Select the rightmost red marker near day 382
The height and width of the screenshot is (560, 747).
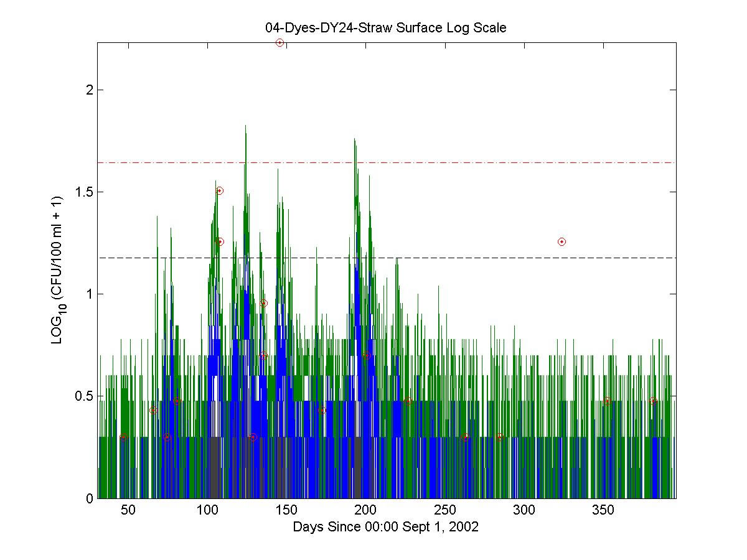(x=653, y=401)
